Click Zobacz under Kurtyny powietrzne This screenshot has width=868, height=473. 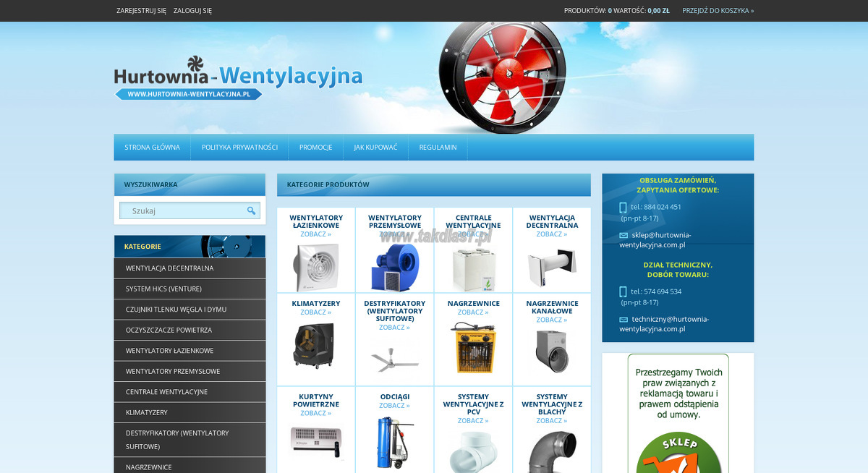pos(316,413)
